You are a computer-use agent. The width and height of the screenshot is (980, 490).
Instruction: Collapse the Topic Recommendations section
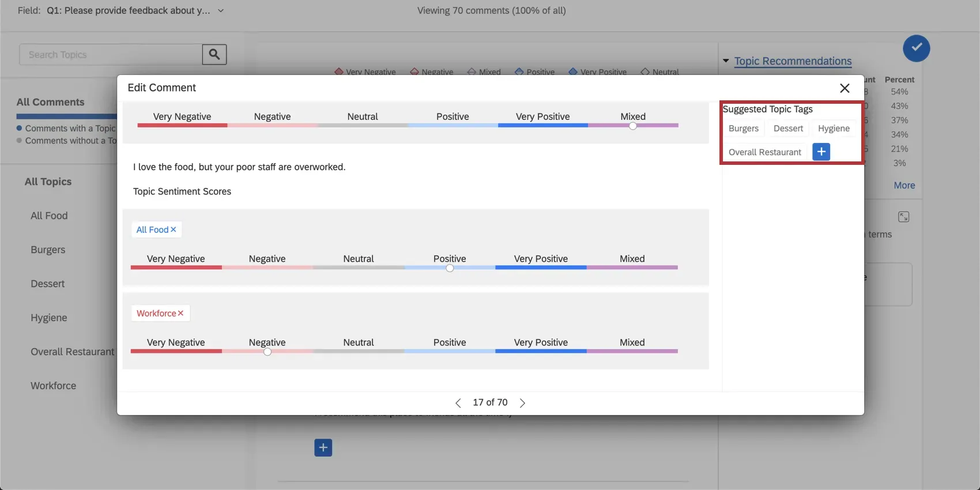click(726, 61)
